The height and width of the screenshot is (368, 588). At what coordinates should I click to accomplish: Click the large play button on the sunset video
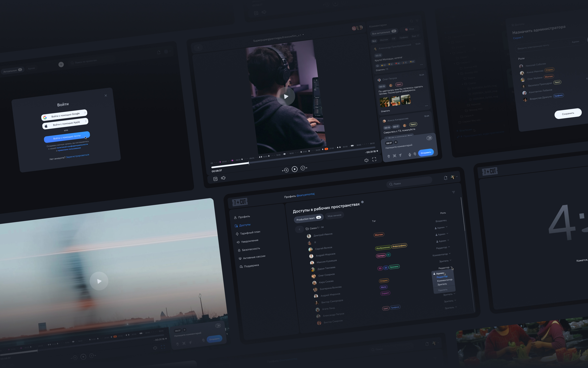pos(99,281)
